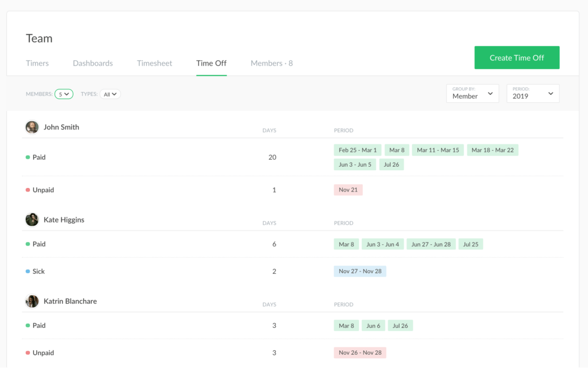Click Kate Higgins' Nov 27 - Nov 28 sick period
The image size is (588, 368).
tap(359, 271)
